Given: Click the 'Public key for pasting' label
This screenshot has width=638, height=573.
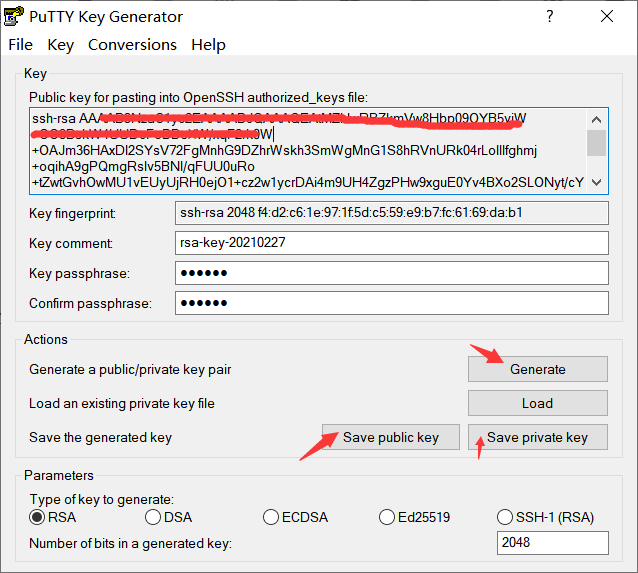Looking at the screenshot, I should pos(198,98).
